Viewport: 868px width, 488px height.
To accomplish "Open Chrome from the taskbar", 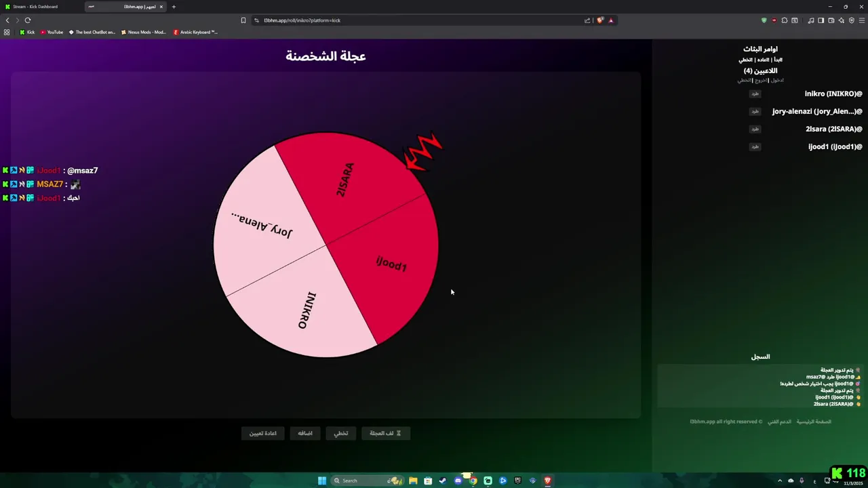I will 473,481.
